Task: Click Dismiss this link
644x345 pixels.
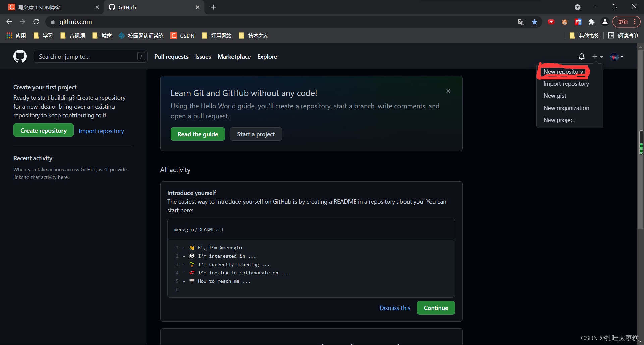Action: [x=395, y=308]
